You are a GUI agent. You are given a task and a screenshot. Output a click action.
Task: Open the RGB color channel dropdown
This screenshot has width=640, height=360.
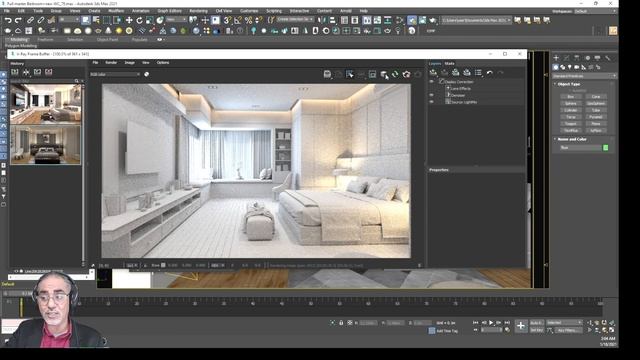click(115, 74)
